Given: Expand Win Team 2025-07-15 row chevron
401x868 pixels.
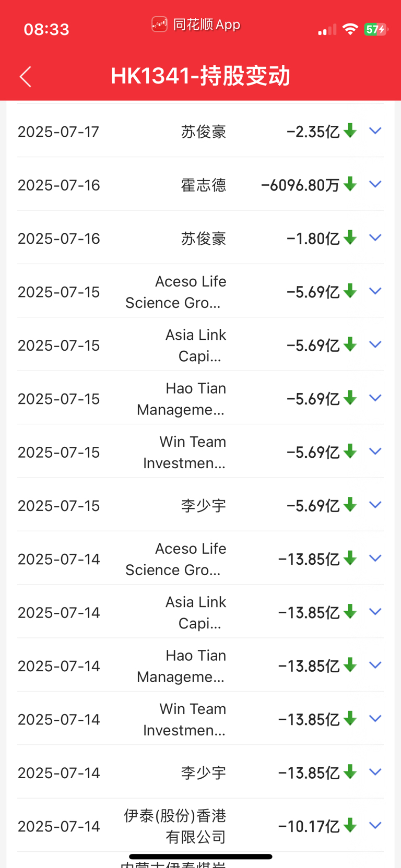Looking at the screenshot, I should pos(375,451).
